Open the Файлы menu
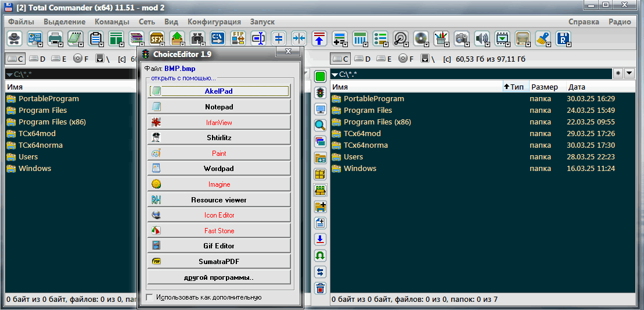The image size is (644, 310). 21,22
